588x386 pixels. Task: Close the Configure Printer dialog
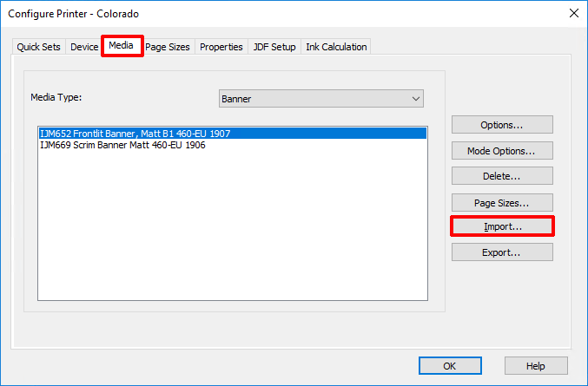(574, 14)
